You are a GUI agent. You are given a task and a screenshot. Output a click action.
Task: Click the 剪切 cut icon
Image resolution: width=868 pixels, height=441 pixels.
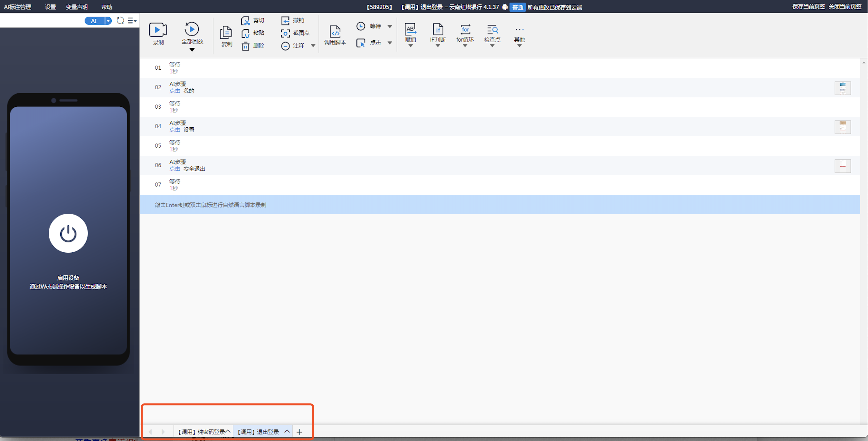(245, 21)
